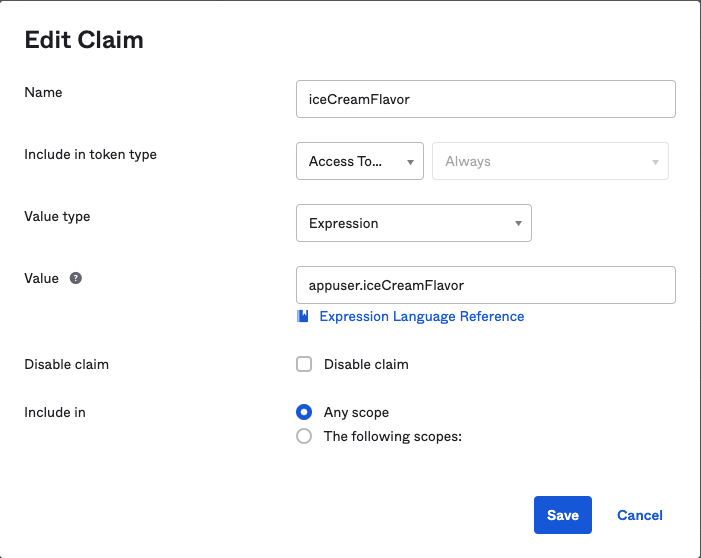Click the "Include in token type" label
The width and height of the screenshot is (701, 558).
pos(90,154)
